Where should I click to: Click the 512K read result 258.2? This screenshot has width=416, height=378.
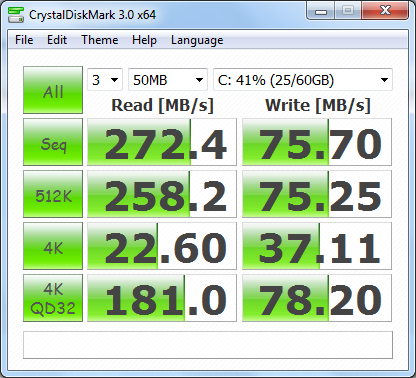162,194
